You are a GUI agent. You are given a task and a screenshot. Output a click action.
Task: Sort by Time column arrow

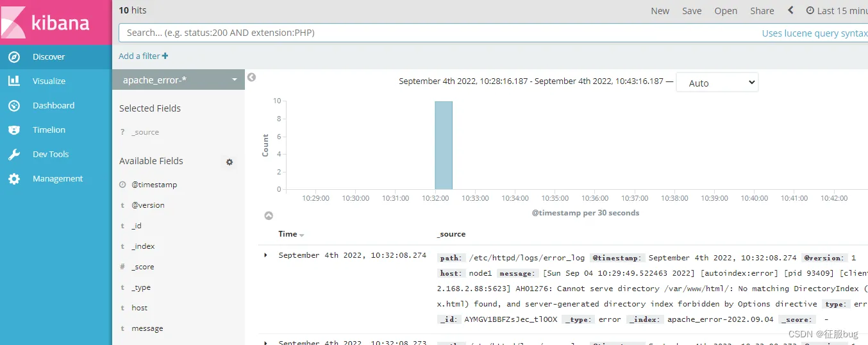pos(302,235)
